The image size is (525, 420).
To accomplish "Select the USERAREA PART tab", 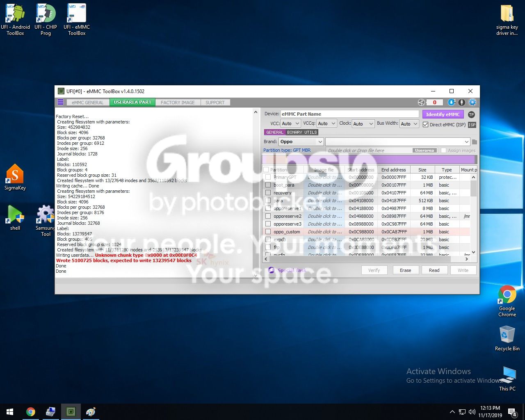I will (x=132, y=102).
